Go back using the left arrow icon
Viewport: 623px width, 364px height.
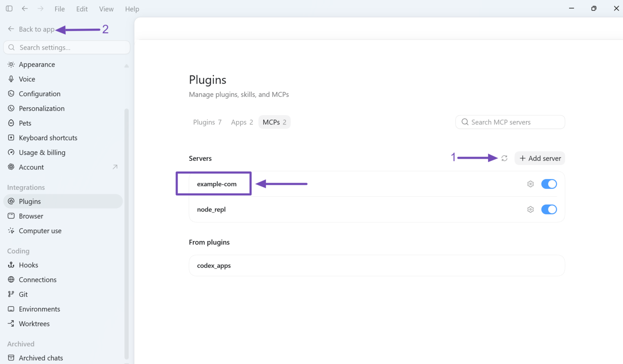(25, 8)
